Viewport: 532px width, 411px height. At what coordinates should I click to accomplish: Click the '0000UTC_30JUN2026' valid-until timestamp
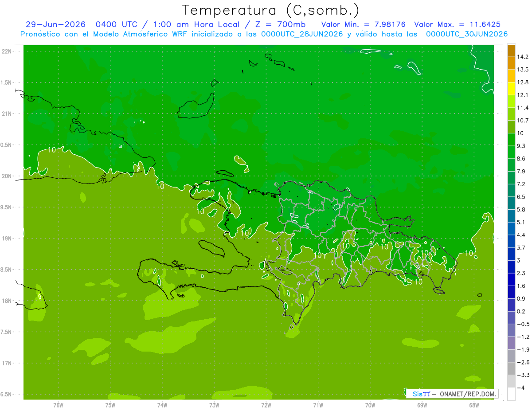coord(466,34)
